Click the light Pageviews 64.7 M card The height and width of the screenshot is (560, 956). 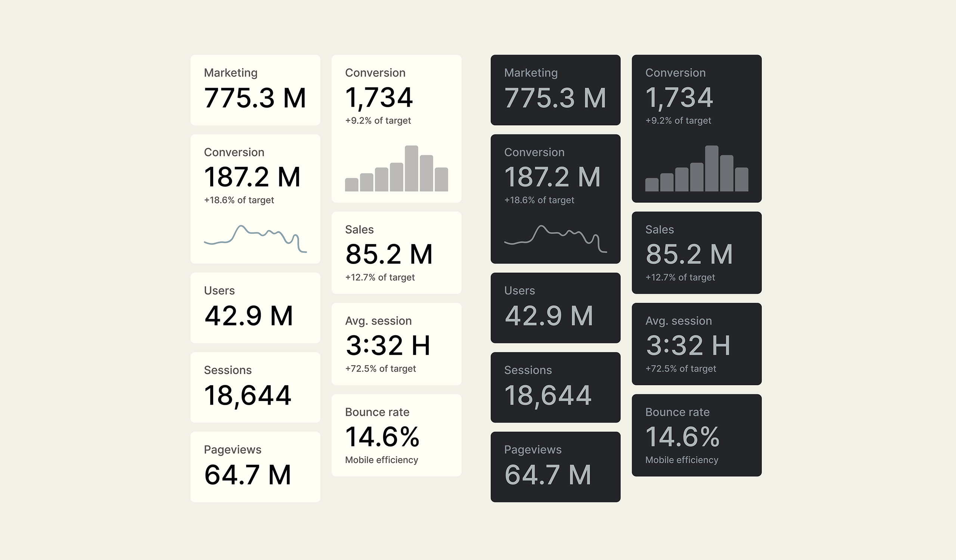coord(255,466)
